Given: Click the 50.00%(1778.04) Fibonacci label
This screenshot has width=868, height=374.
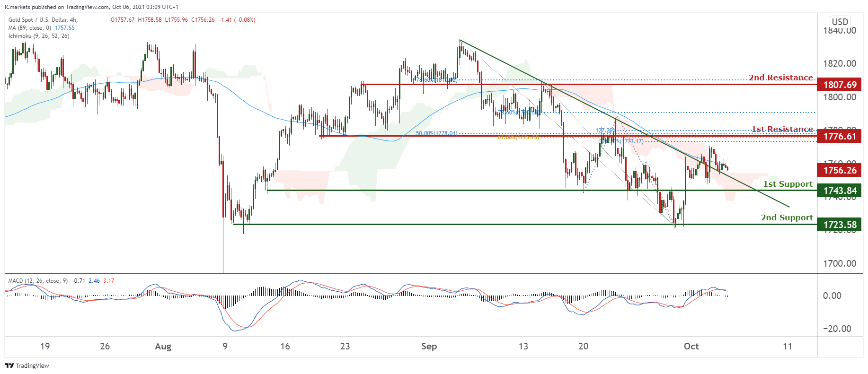Looking at the screenshot, I should [436, 133].
